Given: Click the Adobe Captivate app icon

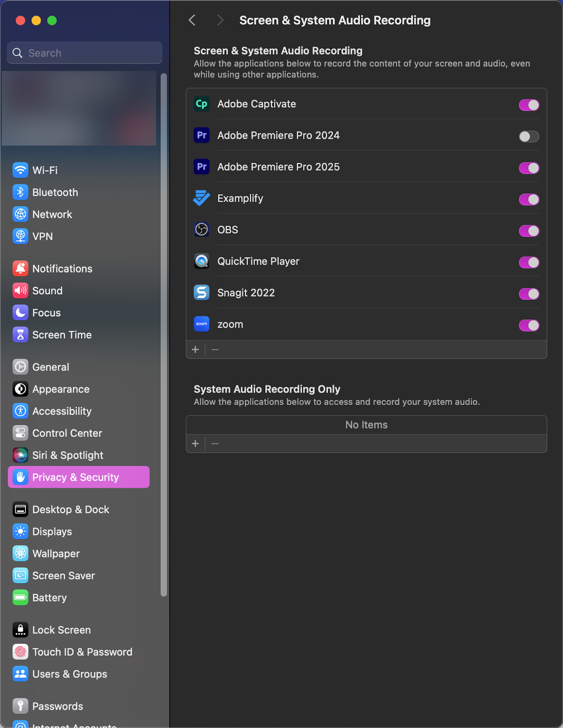Looking at the screenshot, I should coord(202,104).
